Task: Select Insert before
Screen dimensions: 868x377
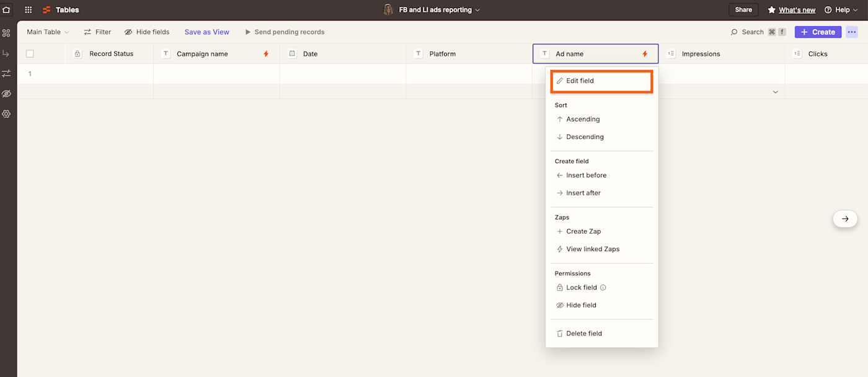Action: coord(601,175)
